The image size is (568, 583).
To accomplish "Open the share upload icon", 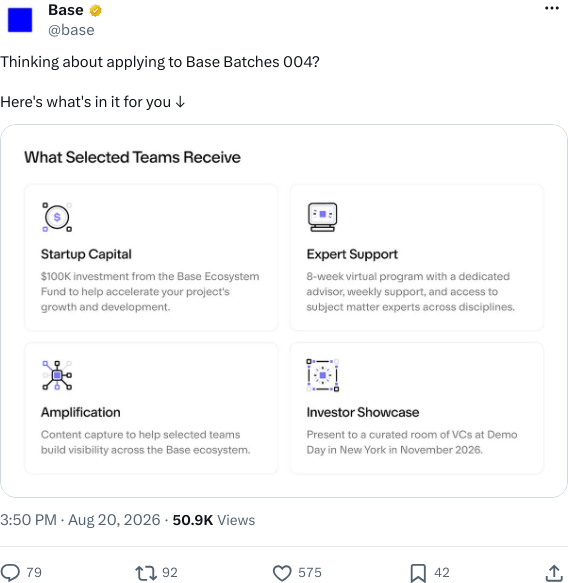I will [x=554, y=573].
